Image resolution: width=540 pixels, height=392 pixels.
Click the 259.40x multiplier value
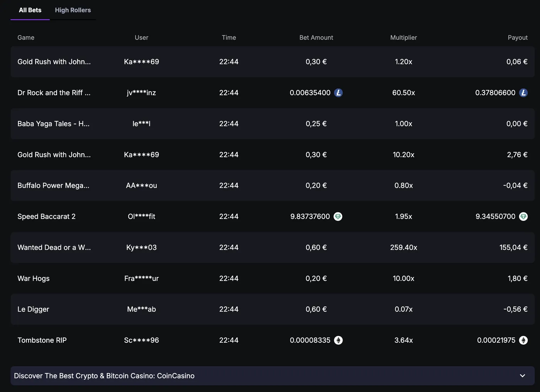pyautogui.click(x=403, y=247)
